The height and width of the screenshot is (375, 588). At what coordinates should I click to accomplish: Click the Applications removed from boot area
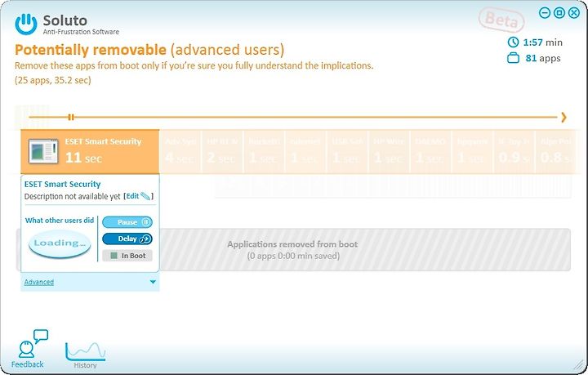click(293, 250)
